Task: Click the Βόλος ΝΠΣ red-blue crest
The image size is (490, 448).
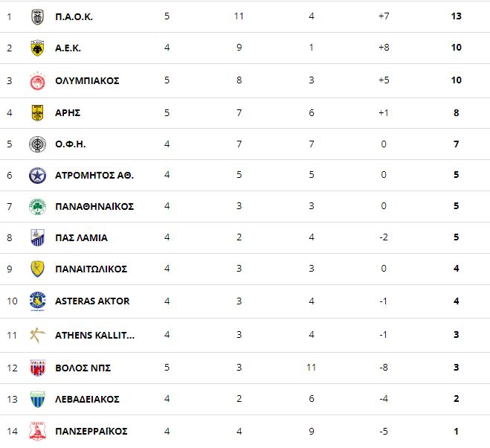Action: [x=37, y=368]
